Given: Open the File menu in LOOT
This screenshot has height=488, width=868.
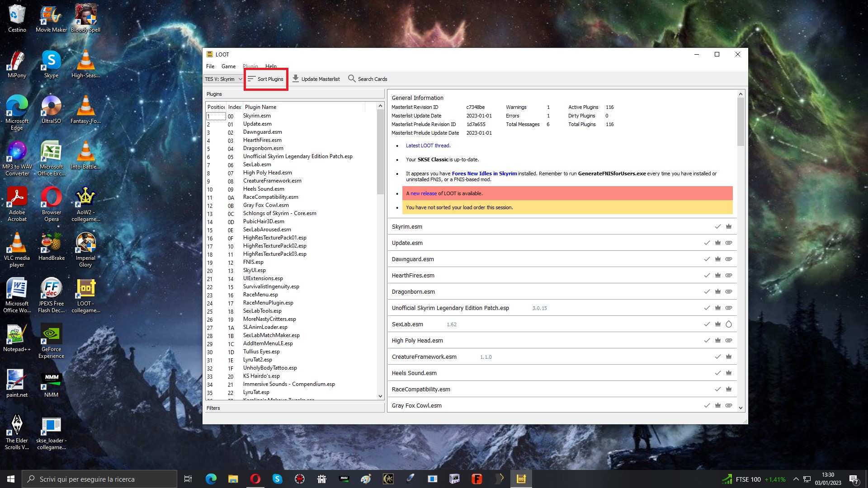Looking at the screenshot, I should pyautogui.click(x=210, y=66).
